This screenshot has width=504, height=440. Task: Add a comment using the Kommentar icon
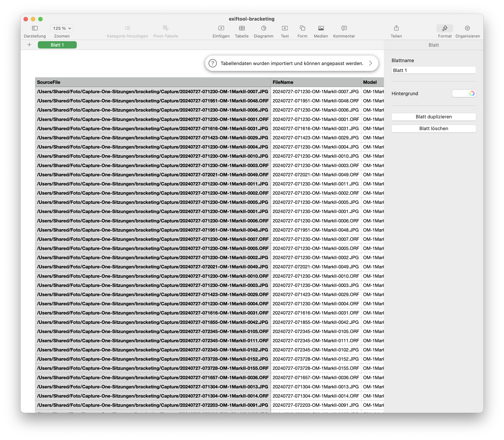(344, 28)
